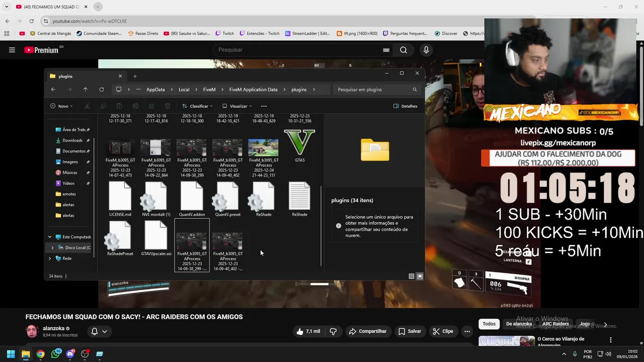Select the ReShadePreset file
644x362 pixels.
point(120,239)
